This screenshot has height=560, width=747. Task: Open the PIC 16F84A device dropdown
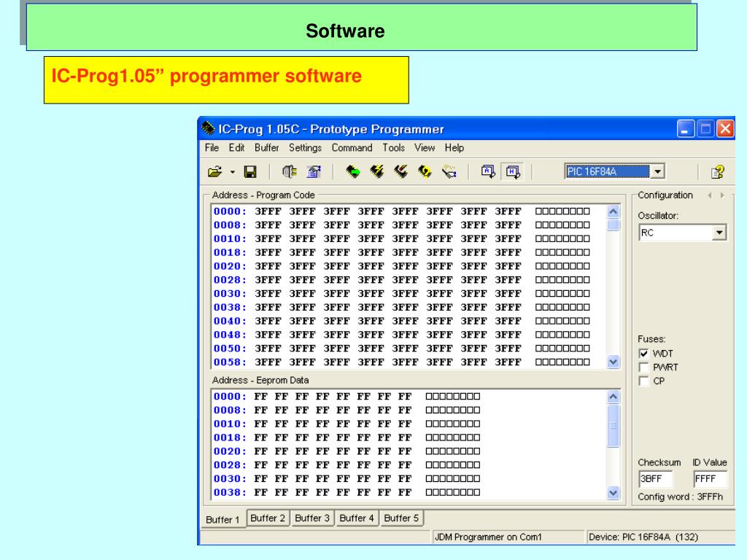click(657, 171)
